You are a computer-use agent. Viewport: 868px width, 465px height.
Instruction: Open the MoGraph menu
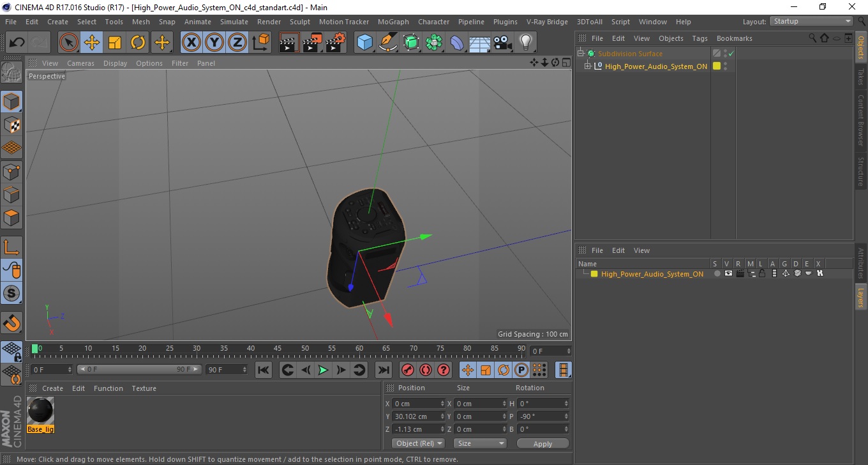393,22
